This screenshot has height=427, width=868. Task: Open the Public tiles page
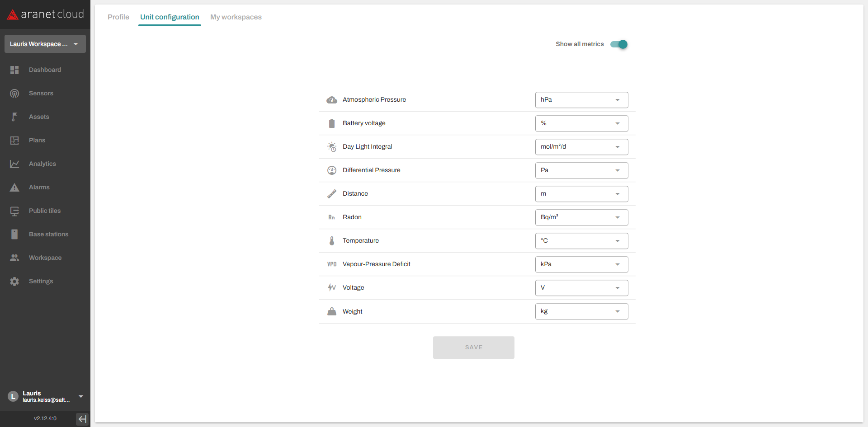coord(44,211)
